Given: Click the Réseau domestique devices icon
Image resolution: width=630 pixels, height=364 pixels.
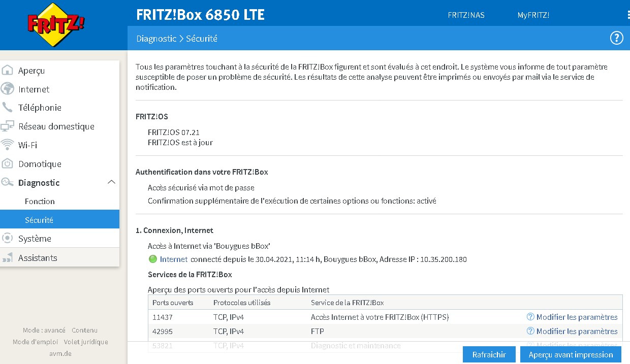Looking at the screenshot, I should 8,126.
